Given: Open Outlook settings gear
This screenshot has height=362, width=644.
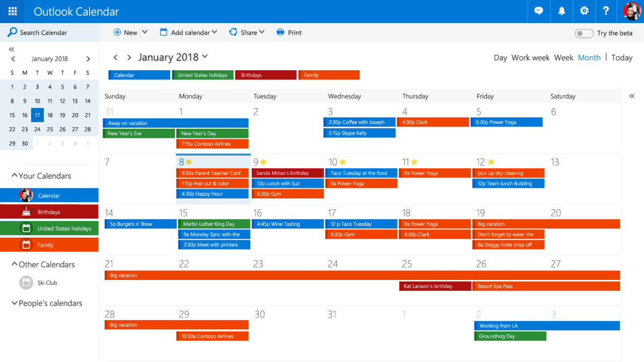Looking at the screenshot, I should click(x=584, y=11).
